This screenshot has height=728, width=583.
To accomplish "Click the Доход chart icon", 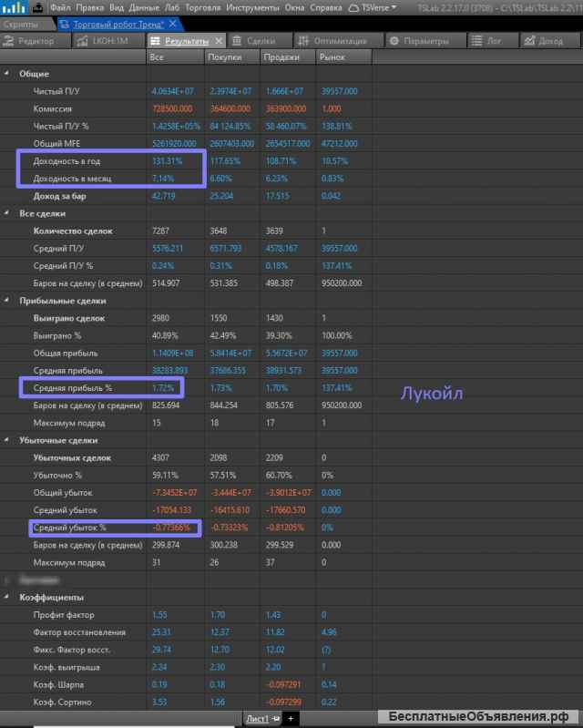I will point(529,41).
